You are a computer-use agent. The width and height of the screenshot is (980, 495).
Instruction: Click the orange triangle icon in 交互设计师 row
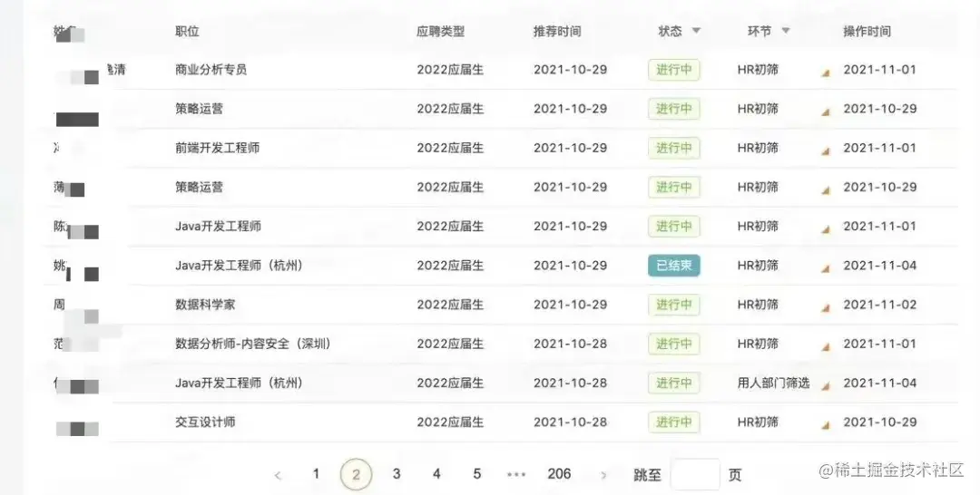(825, 426)
